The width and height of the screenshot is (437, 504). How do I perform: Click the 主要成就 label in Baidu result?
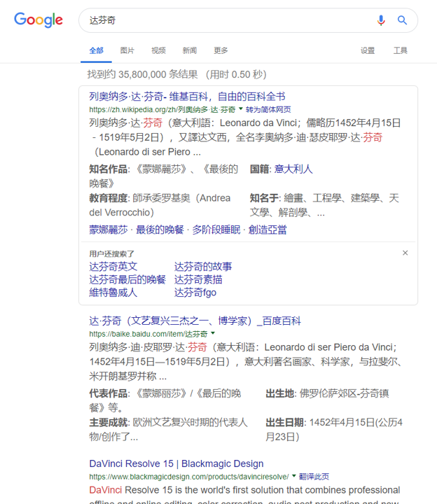coord(108,422)
